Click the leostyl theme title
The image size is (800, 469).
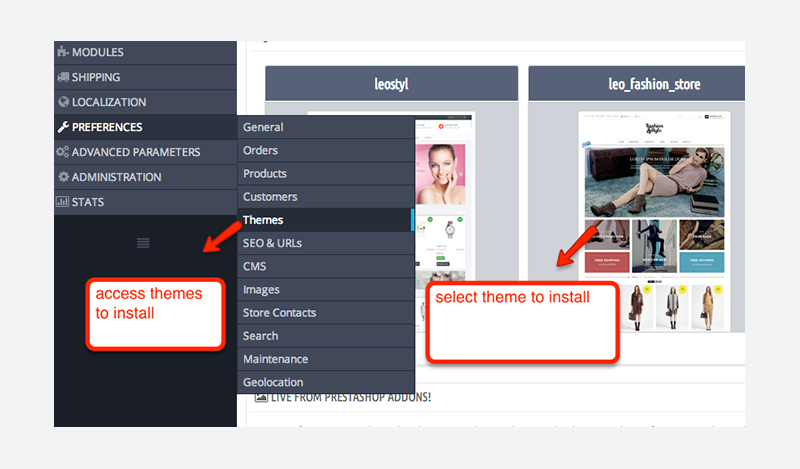391,84
